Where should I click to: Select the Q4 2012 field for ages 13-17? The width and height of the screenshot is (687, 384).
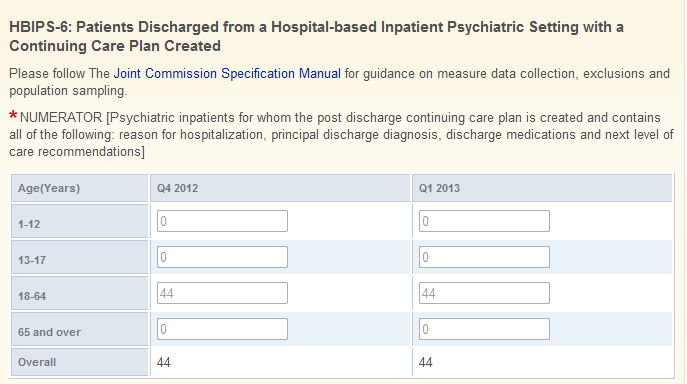coord(222,257)
